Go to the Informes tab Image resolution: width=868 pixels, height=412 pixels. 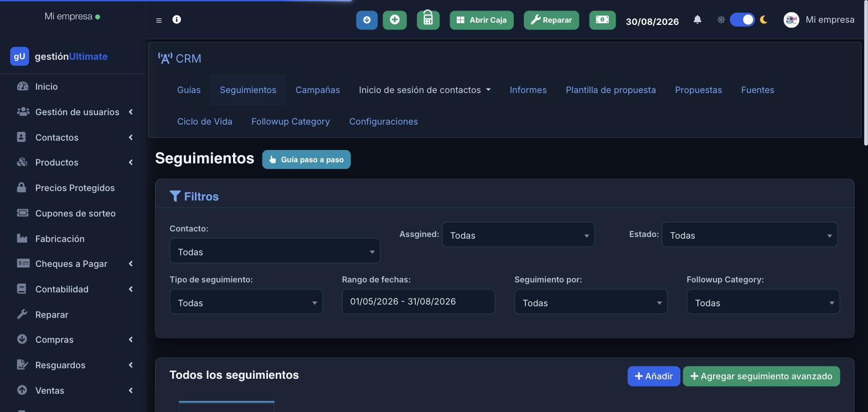pos(528,90)
